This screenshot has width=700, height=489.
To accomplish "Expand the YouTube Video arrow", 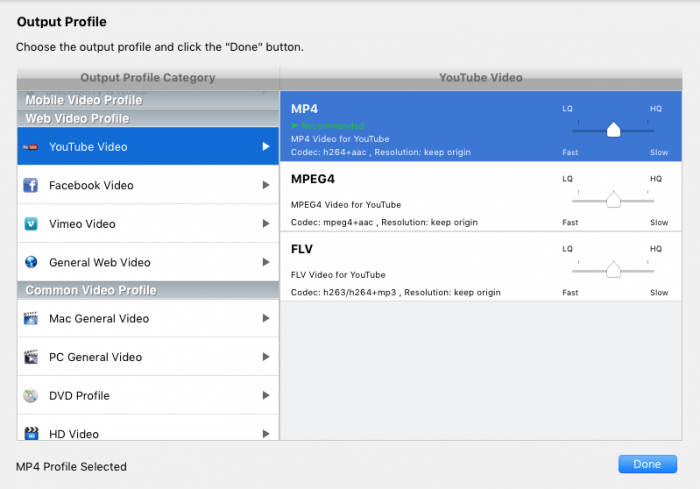I will click(266, 146).
